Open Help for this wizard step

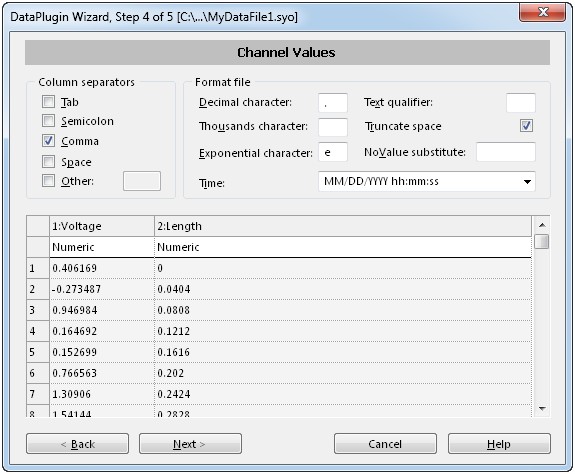[x=499, y=444]
